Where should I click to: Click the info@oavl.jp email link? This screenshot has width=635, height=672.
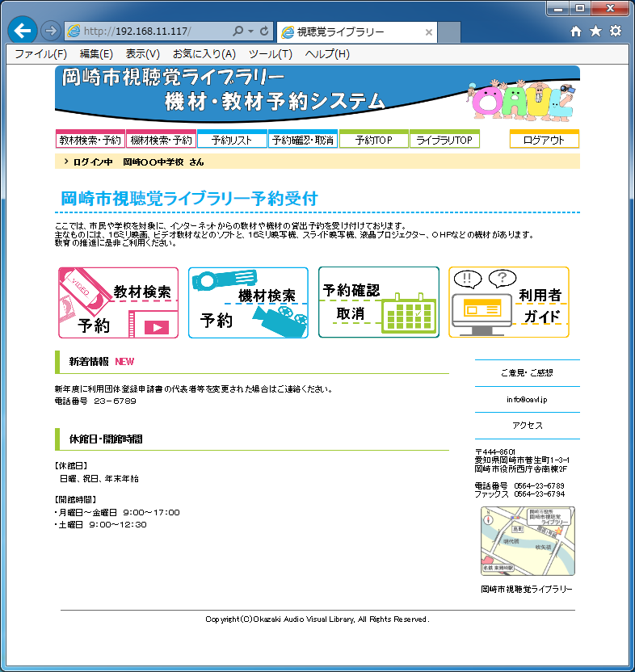point(527,399)
